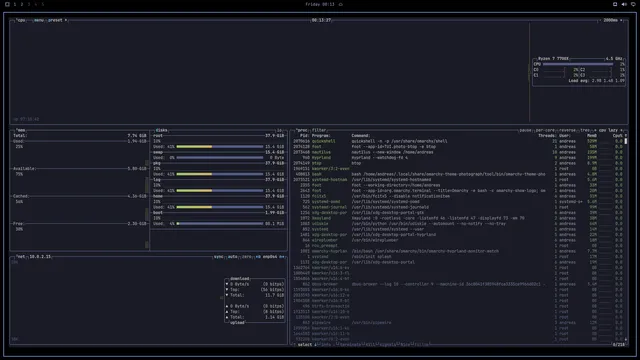Click the download Total value
The image size is (640, 360).
(x=274, y=295)
